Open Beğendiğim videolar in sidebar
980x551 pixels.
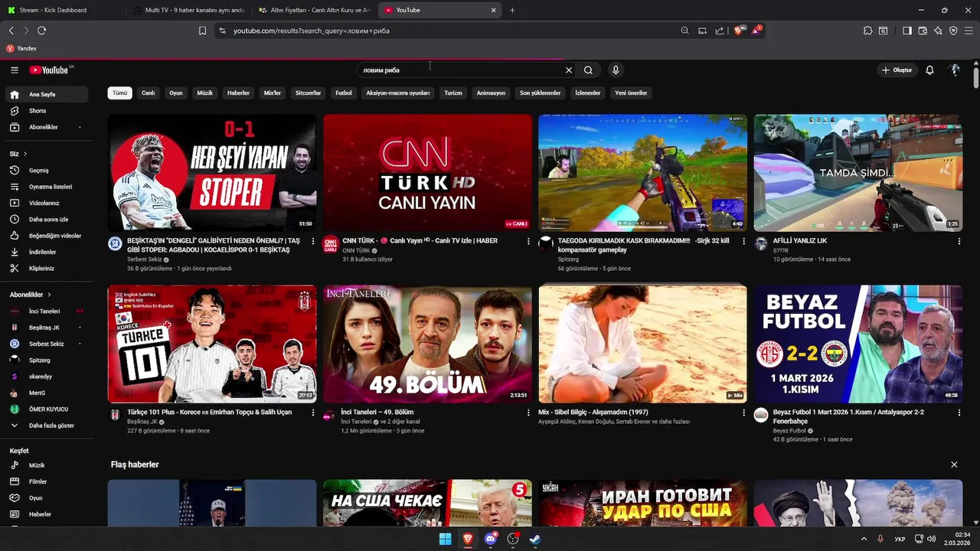47,236
